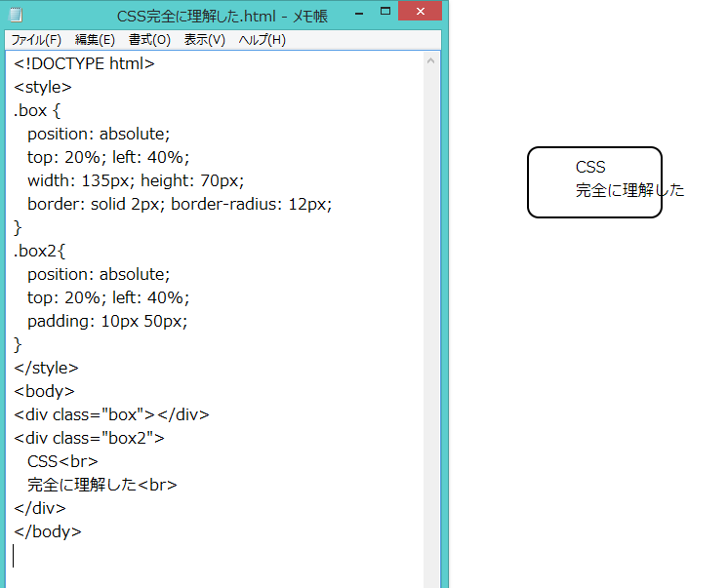Minimize the Notepad window
728x588 pixels.
pos(359,12)
